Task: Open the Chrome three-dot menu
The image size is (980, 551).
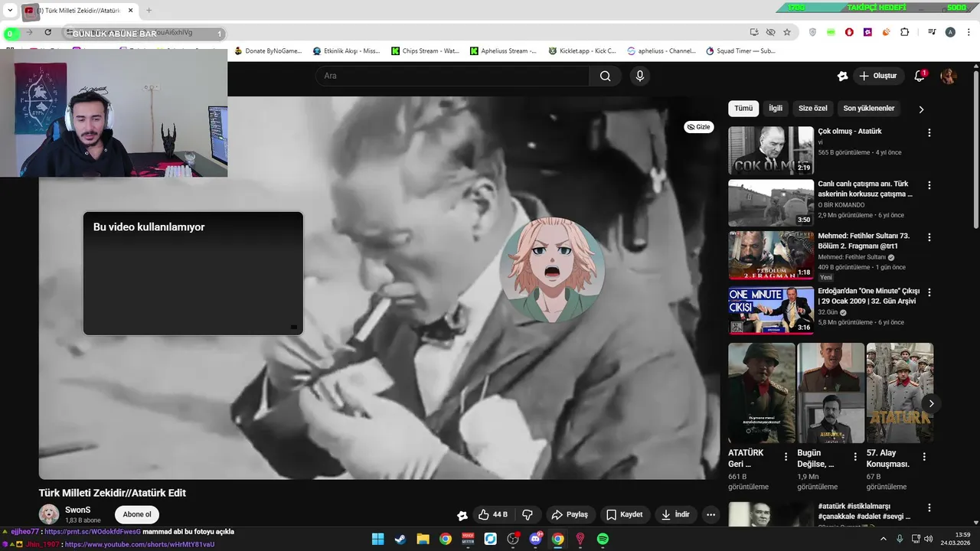Action: 968,32
